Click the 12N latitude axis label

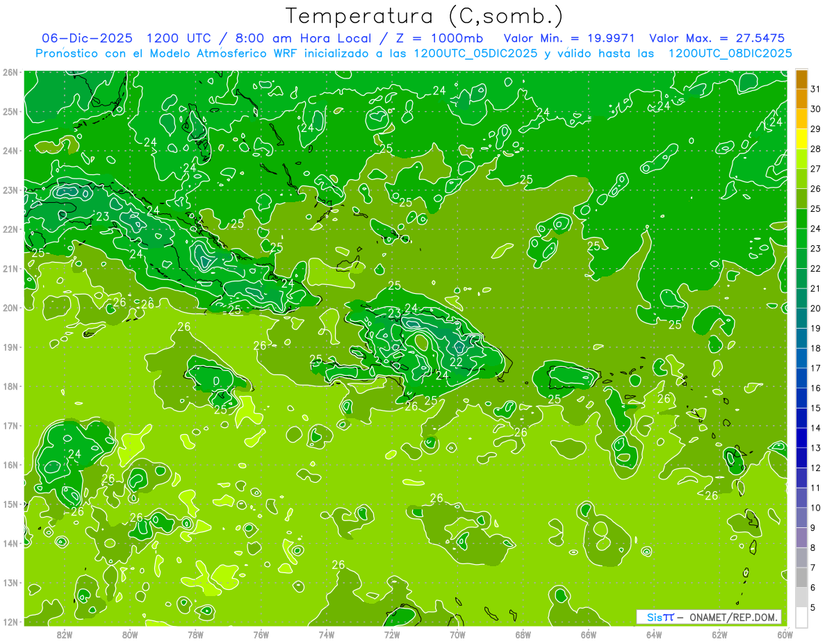(10, 622)
